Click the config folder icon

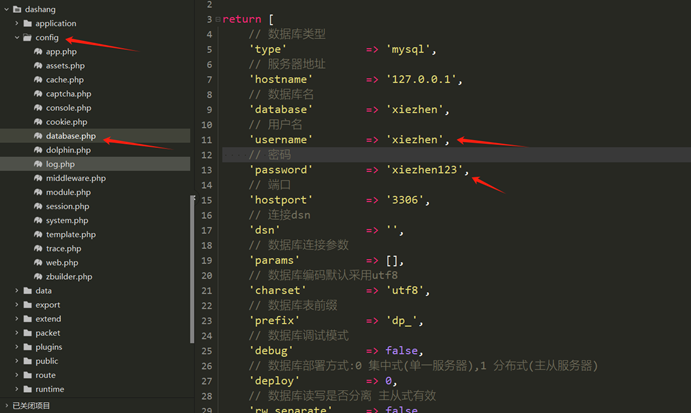click(27, 38)
